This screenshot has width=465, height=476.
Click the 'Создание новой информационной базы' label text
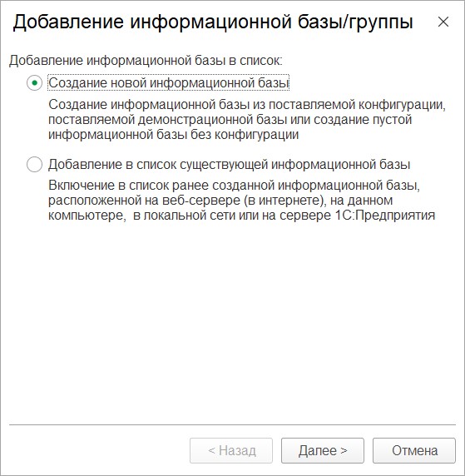(169, 83)
